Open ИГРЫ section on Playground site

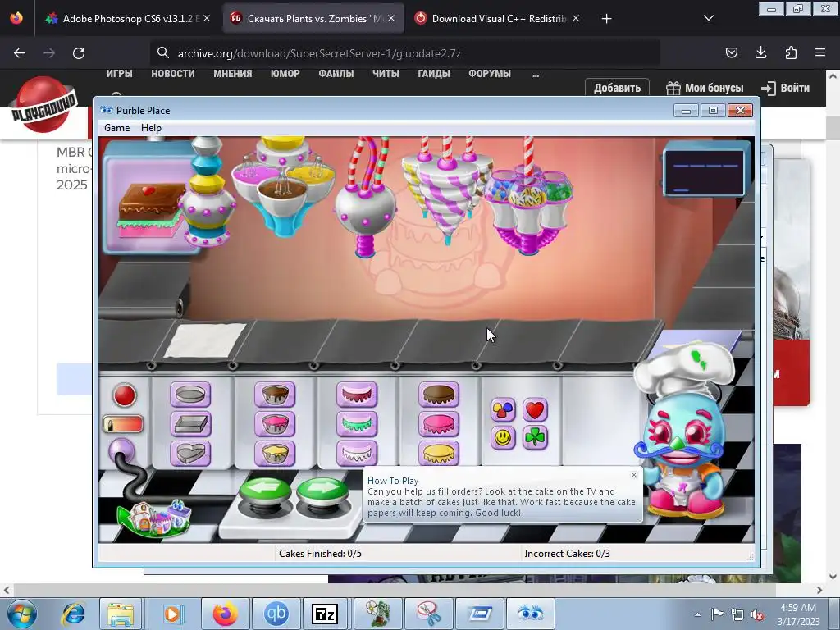(x=119, y=74)
